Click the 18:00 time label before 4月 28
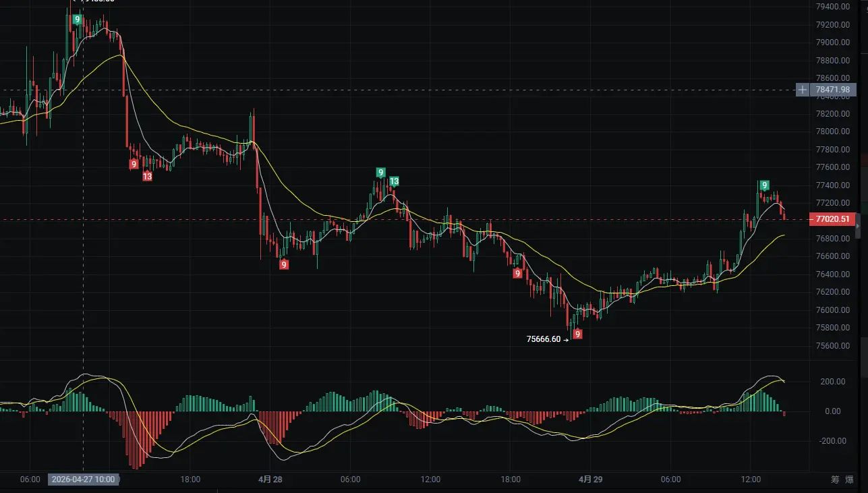 coord(190,480)
